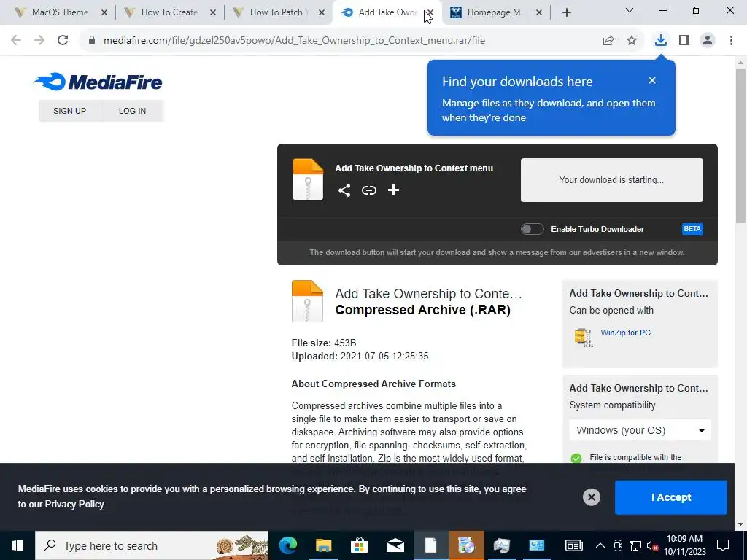This screenshot has width=747, height=560.
Task: Click the address bar URL
Action: click(x=294, y=40)
